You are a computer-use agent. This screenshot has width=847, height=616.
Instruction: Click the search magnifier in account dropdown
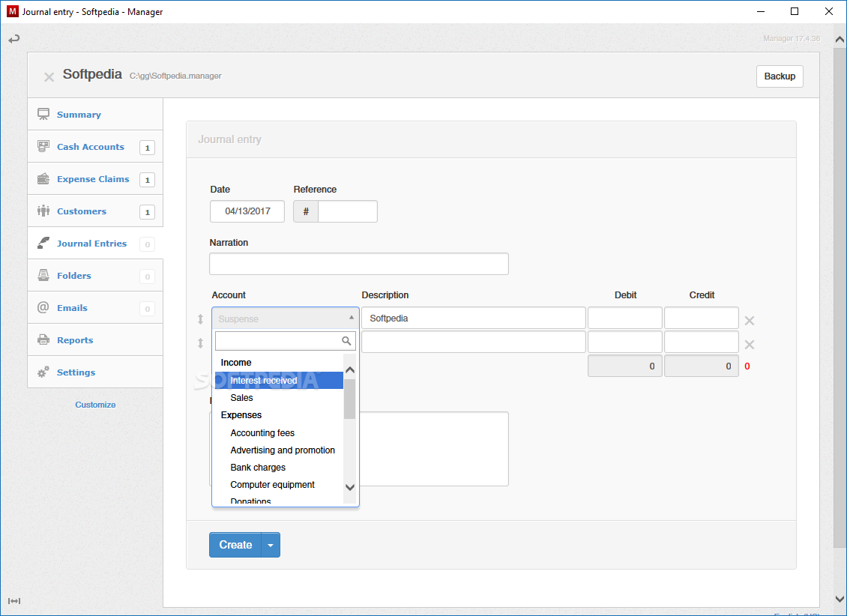point(346,341)
